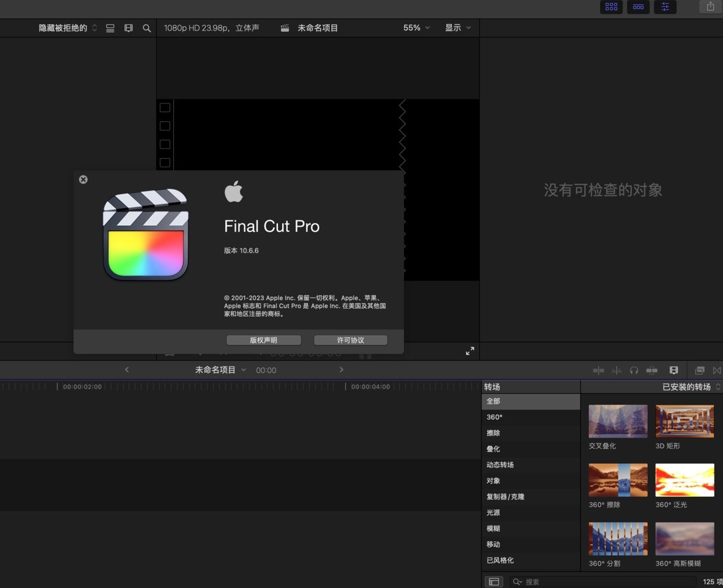This screenshot has width=723, height=588.
Task: Toggle the browser panel button in the toolbar
Action: pos(611,7)
